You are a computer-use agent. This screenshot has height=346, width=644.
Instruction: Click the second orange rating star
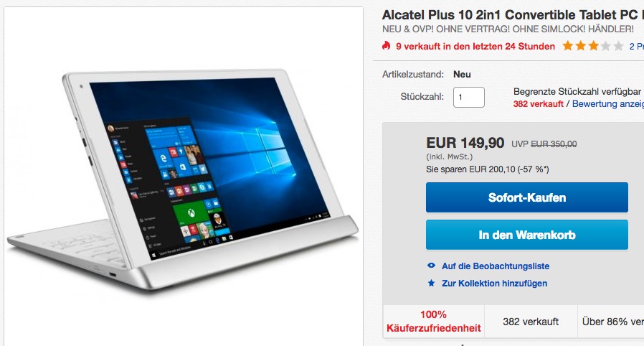(581, 46)
